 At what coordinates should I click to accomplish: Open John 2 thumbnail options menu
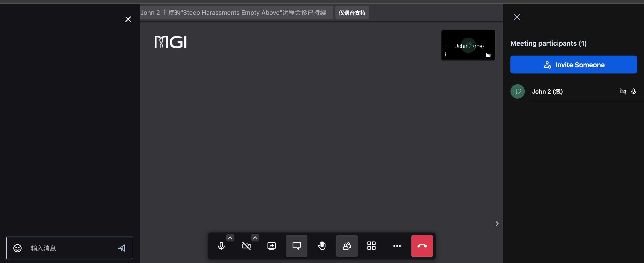pyautogui.click(x=445, y=54)
